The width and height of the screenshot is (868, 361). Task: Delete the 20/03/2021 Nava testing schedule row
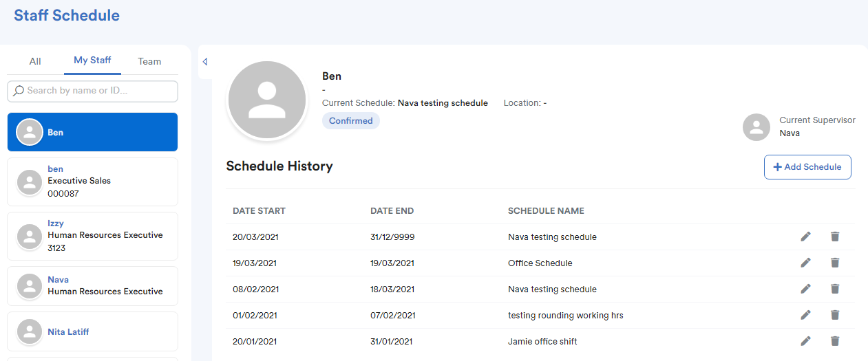[835, 237]
